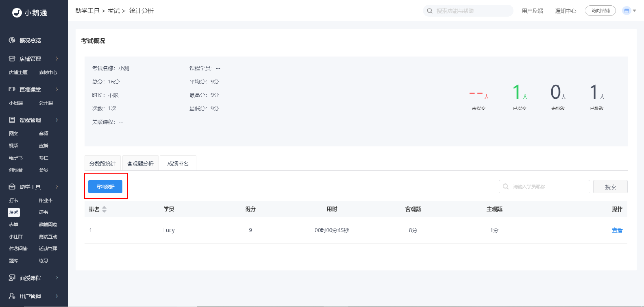
Task: Expand the 面授课程 chevron
Action: tap(57, 278)
